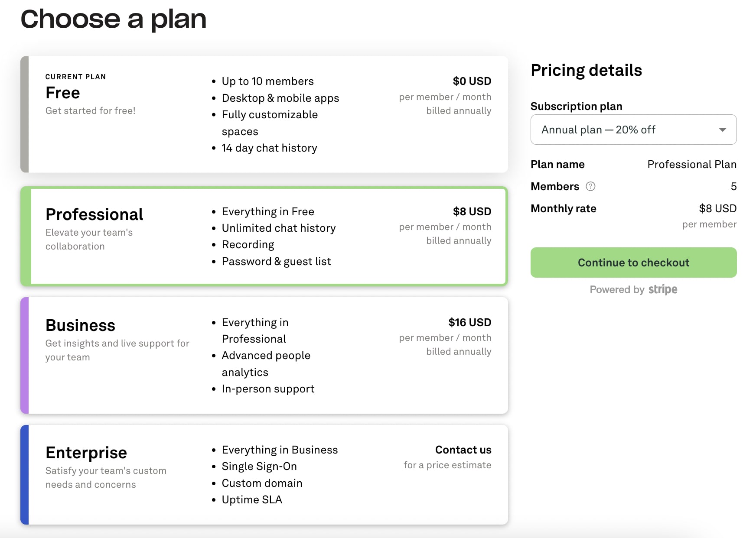Viewport: 756px width, 538px height.
Task: Click the Stripe logo under checkout
Action: click(663, 290)
